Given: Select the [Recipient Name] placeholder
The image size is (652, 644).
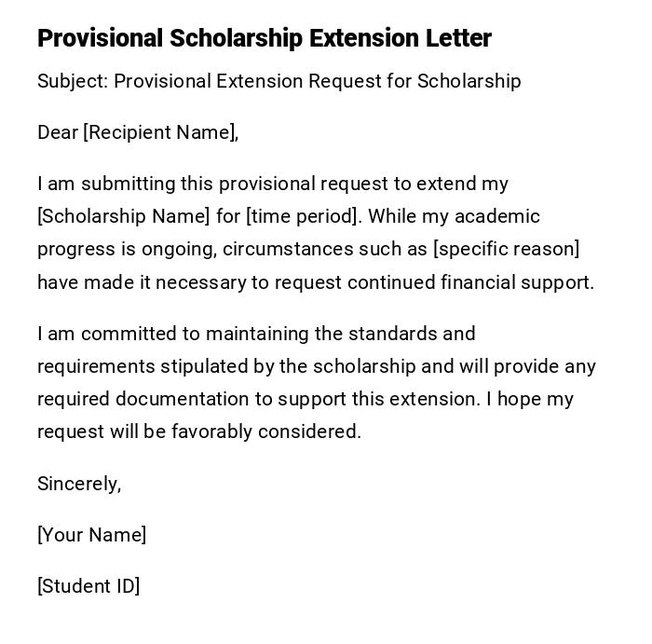Looking at the screenshot, I should pos(160,132).
